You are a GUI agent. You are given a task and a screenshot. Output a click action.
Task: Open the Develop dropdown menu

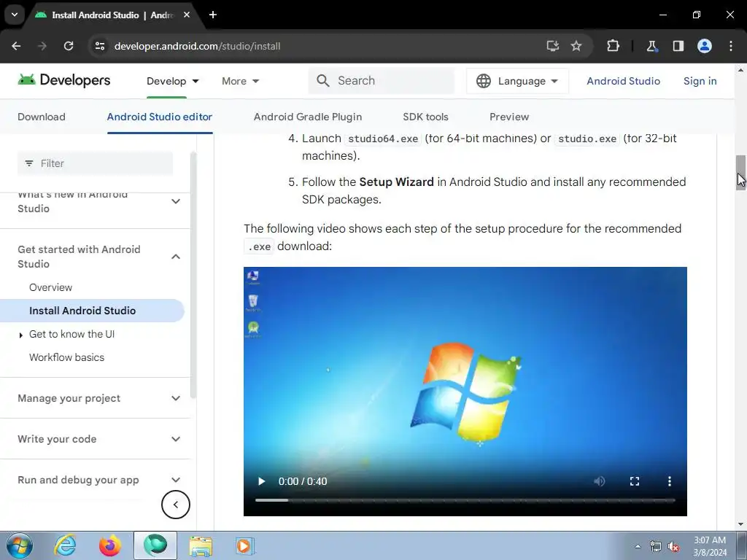[172, 81]
